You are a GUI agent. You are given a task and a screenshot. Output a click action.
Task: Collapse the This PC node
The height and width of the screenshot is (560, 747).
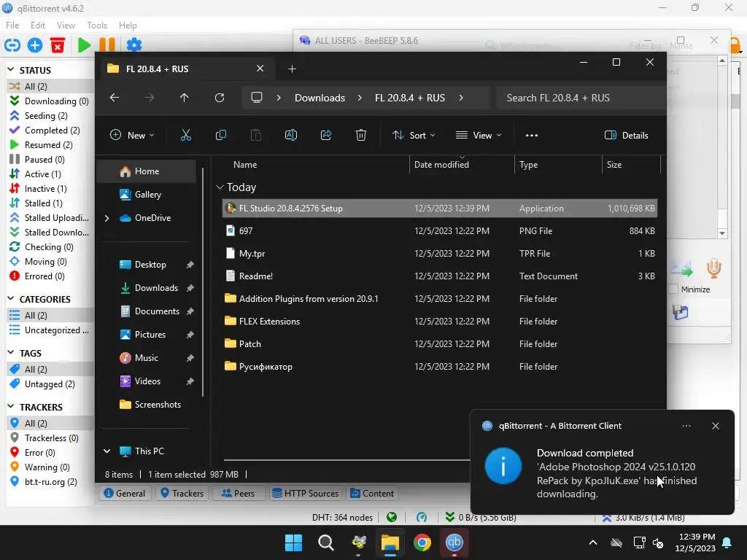click(x=107, y=451)
